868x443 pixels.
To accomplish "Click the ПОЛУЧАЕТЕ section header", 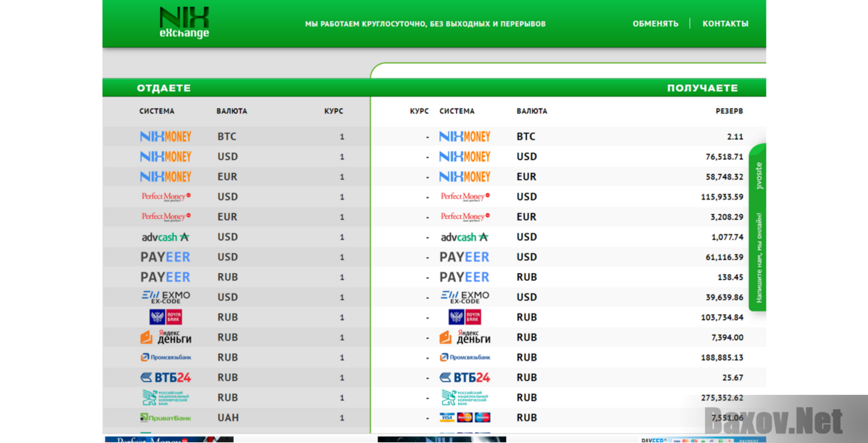I will point(702,88).
